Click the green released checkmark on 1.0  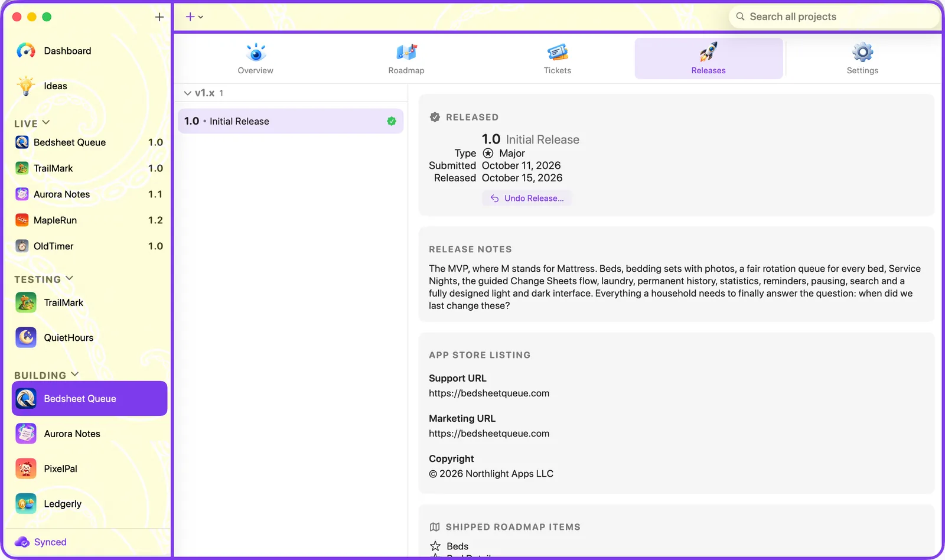click(x=392, y=121)
